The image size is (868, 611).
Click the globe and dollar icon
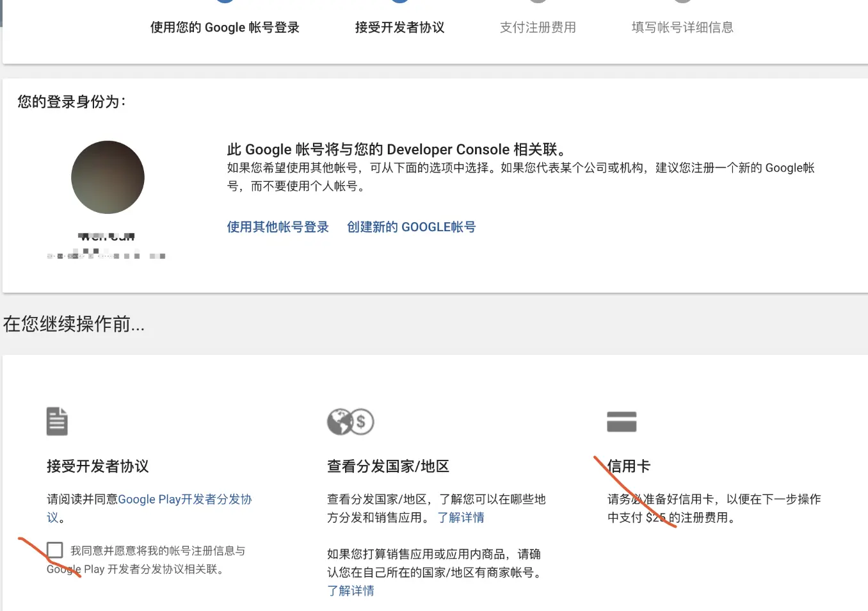tap(350, 421)
